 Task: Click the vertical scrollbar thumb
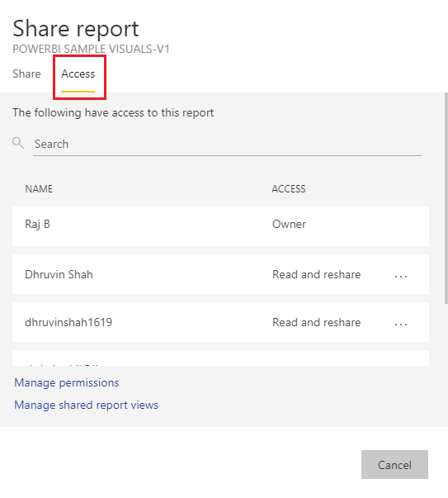pyautogui.click(x=446, y=198)
